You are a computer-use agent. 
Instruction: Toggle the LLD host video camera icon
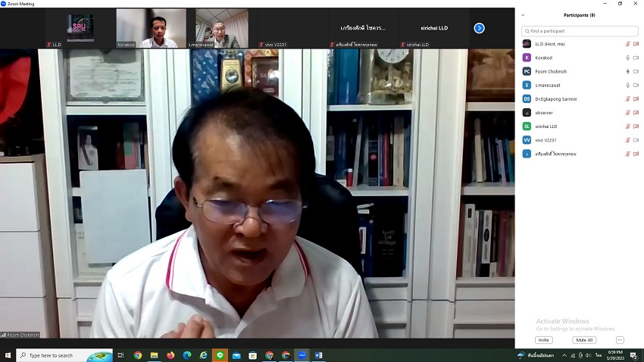[x=636, y=44]
